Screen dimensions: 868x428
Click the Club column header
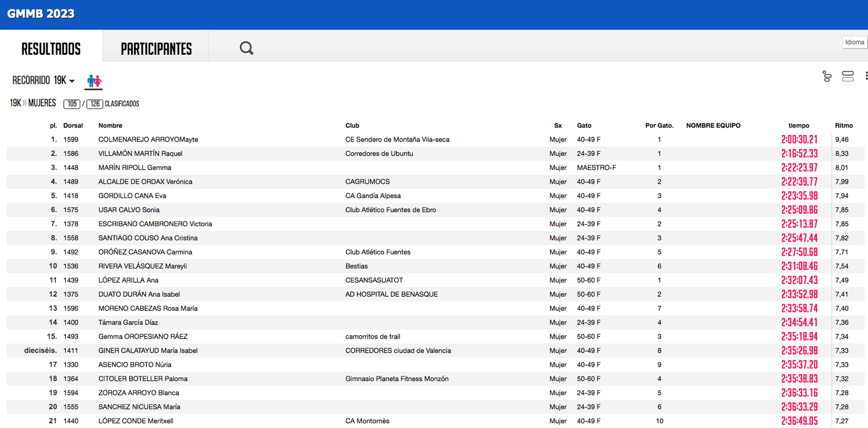point(352,125)
